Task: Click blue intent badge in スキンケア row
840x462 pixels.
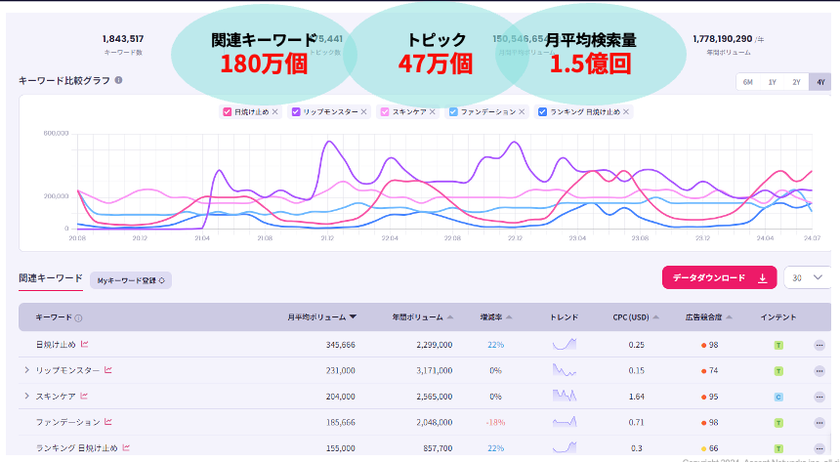Action: pyautogui.click(x=778, y=397)
